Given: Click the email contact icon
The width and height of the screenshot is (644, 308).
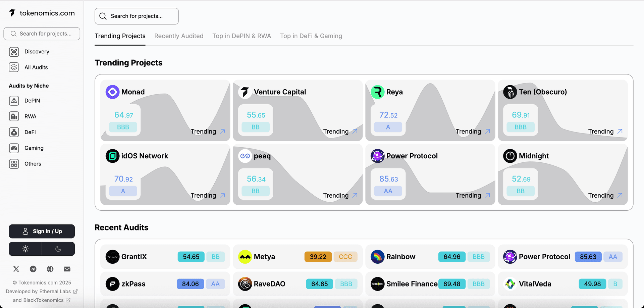Looking at the screenshot, I should pyautogui.click(x=67, y=269).
